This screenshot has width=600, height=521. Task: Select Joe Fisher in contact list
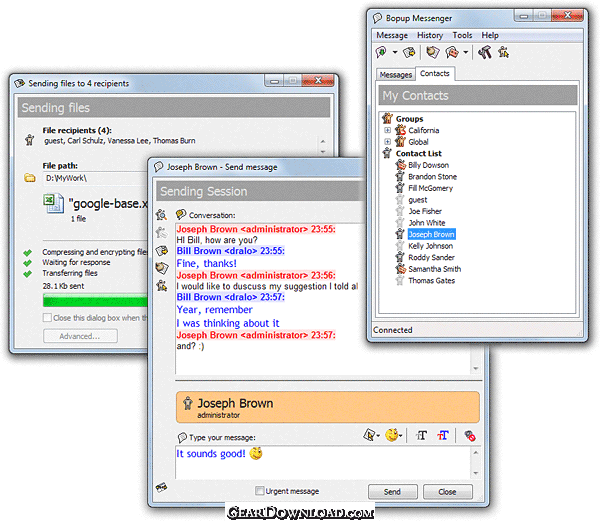coord(425,212)
